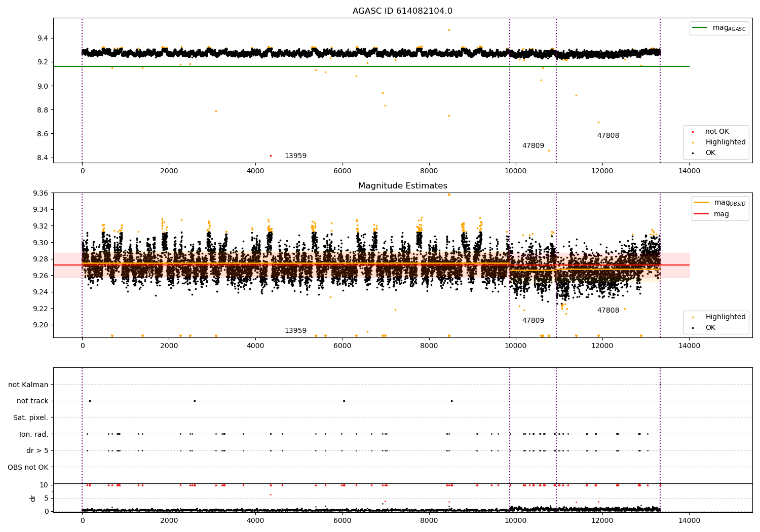Click the 47808 annotation in the AGASC ID plot
Screen dimensions: 760x532
point(608,136)
